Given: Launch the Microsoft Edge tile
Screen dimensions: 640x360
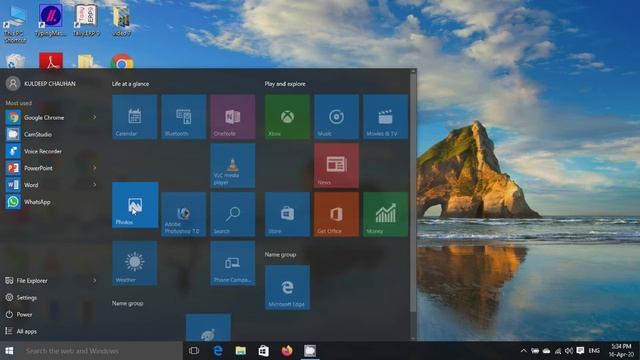Looking at the screenshot, I should [287, 287].
